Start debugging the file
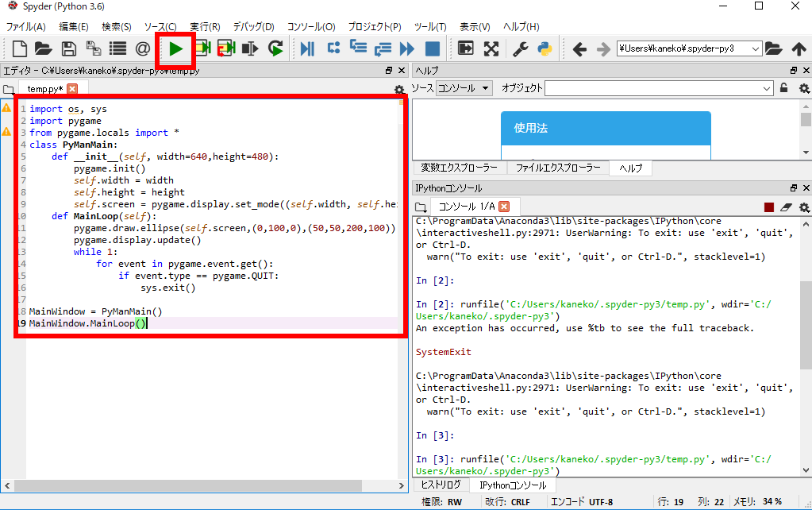 point(307,48)
